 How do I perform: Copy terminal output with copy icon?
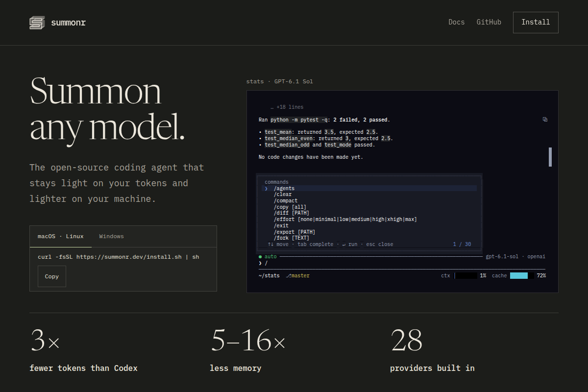pos(545,120)
